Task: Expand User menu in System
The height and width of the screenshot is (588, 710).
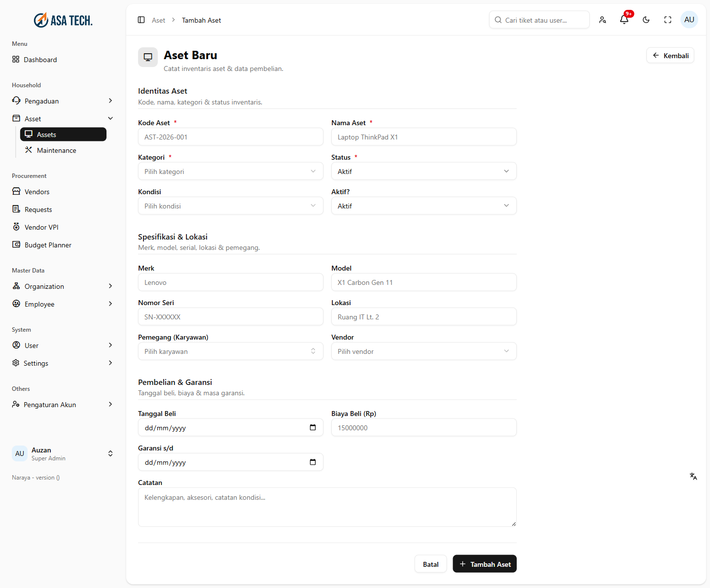Action: [63, 346]
